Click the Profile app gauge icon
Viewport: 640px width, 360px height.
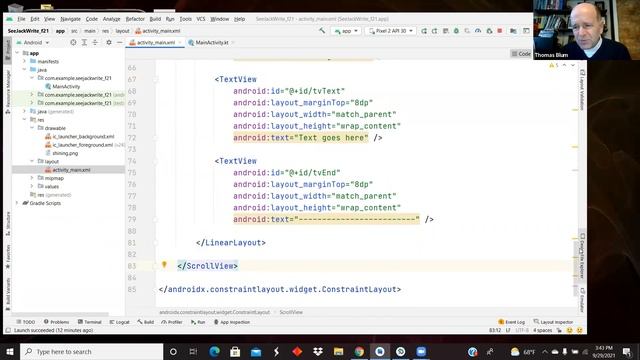click(478, 31)
